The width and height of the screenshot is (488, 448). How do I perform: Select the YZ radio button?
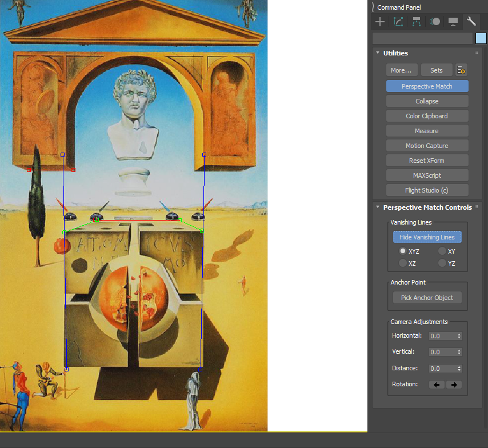(x=442, y=263)
